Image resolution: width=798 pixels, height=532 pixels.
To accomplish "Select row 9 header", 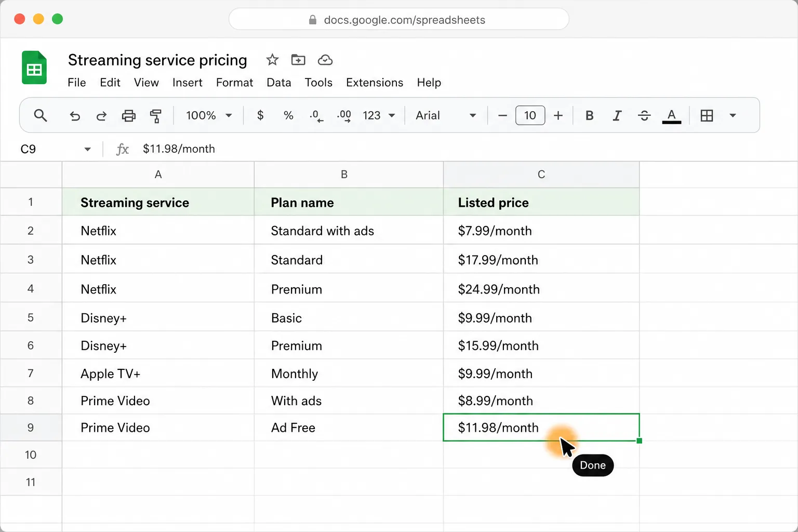I will point(31,428).
